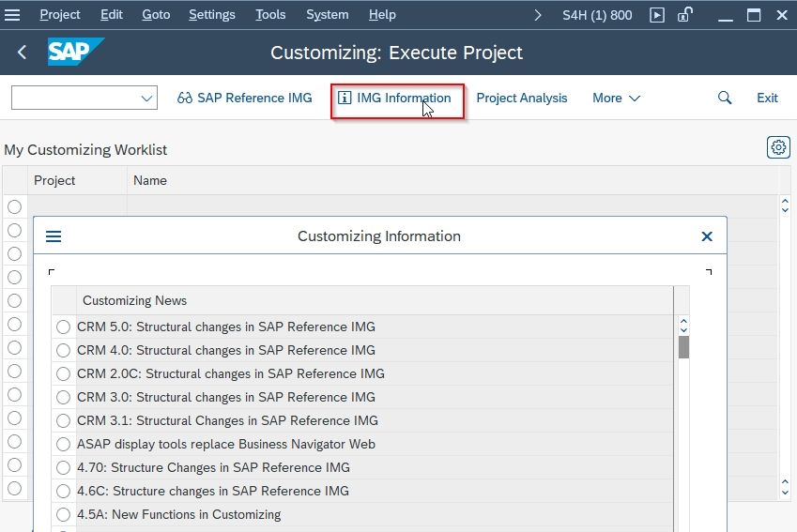Image resolution: width=797 pixels, height=532 pixels.
Task: Click the unlock padlock icon
Action: point(684,15)
